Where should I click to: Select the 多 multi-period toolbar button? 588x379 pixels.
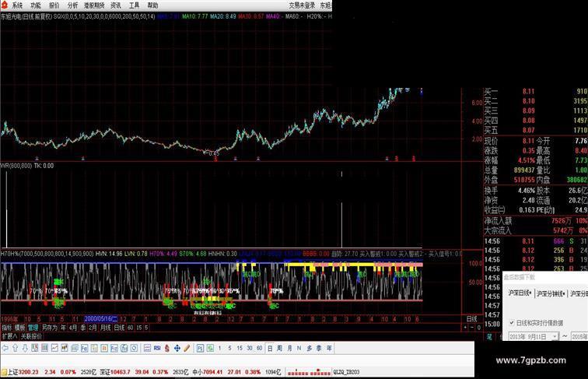(309, 348)
